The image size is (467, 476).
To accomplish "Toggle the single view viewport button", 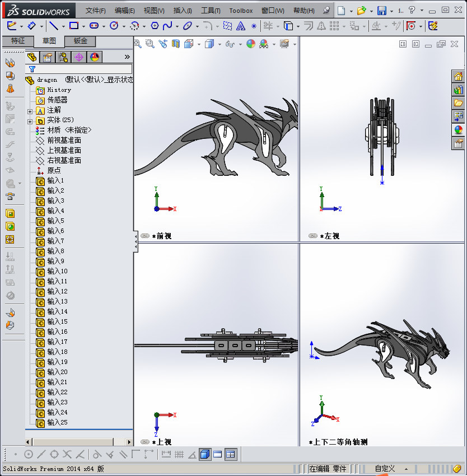I will [205, 454].
